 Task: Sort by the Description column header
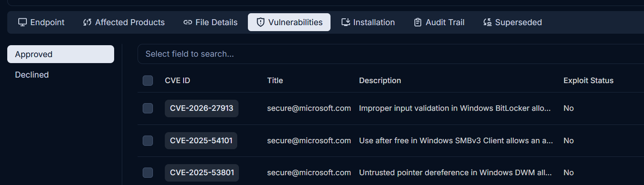(380, 81)
